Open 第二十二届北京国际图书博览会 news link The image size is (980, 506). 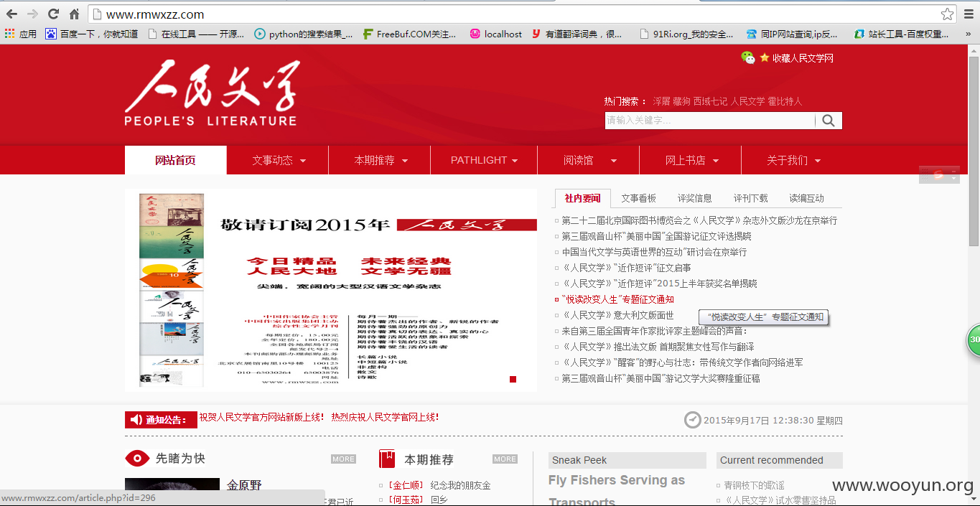(x=699, y=220)
